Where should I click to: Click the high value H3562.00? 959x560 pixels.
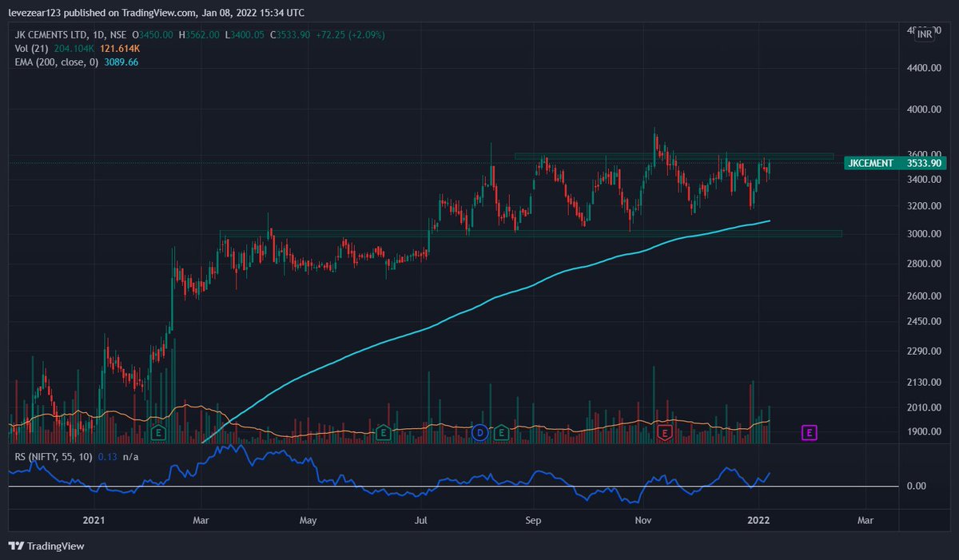(200, 35)
